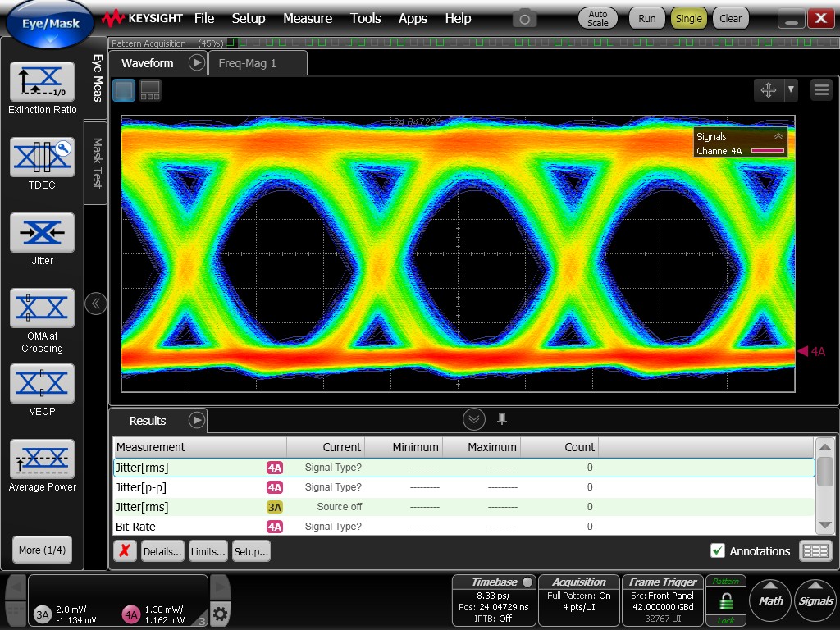Collapse the Signals legend panel
This screenshot has width=840, height=630.
point(778,137)
